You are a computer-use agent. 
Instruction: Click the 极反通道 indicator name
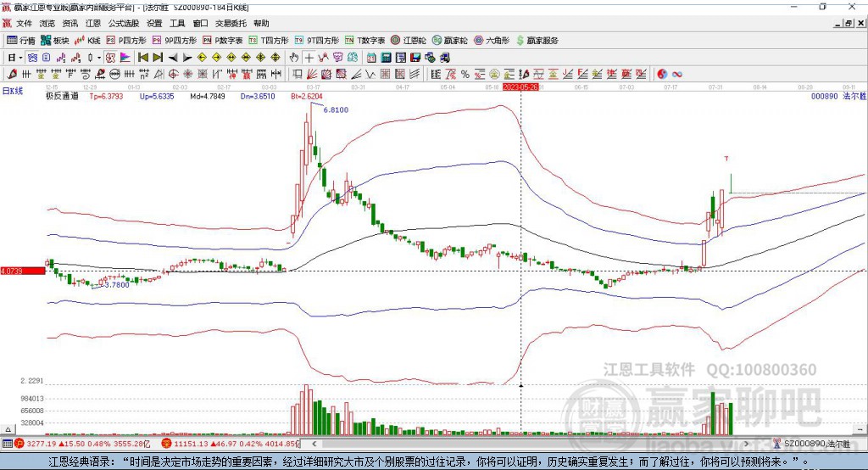pos(62,96)
